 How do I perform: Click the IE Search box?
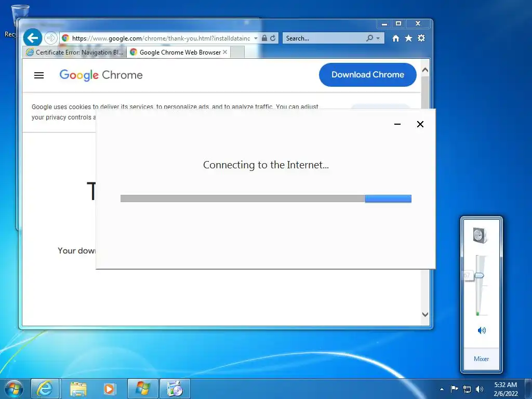tap(324, 38)
